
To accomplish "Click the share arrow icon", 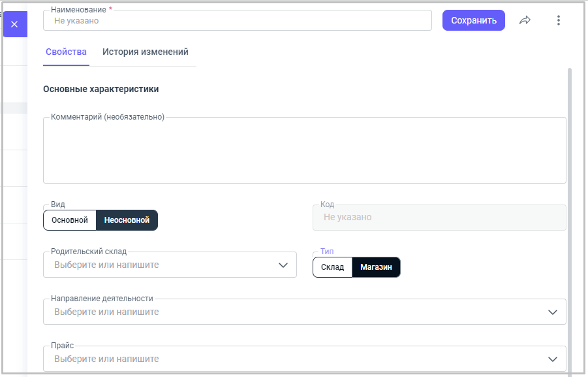I will pos(525,20).
